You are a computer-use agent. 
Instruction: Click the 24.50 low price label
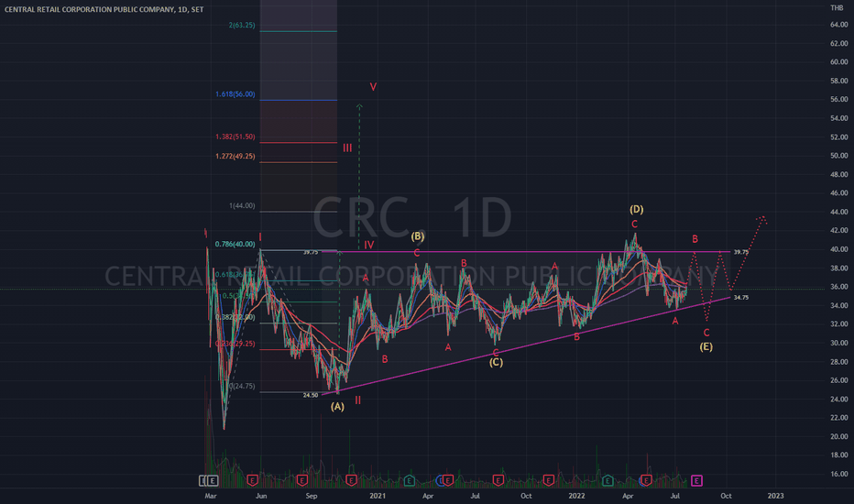point(311,395)
